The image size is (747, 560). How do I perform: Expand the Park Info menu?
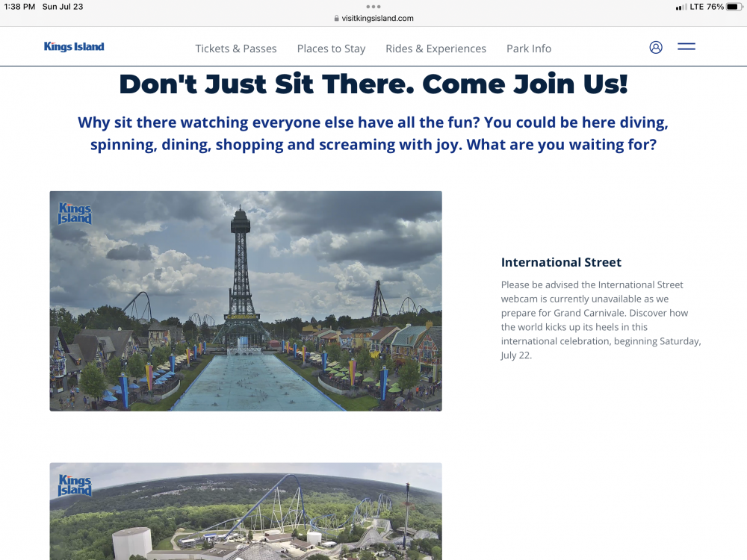[529, 49]
